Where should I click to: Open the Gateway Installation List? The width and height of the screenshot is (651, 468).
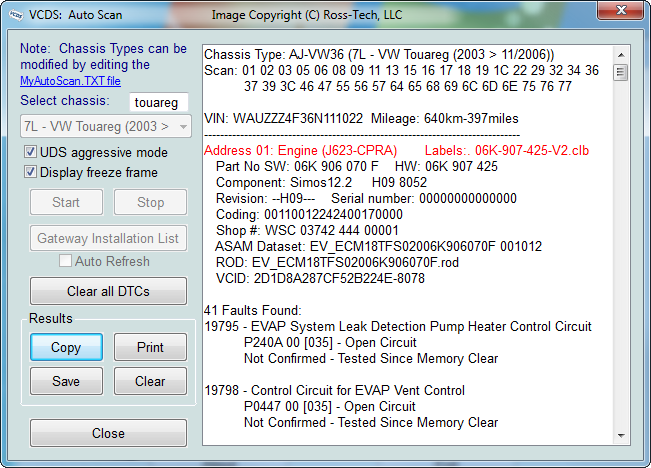click(x=108, y=238)
